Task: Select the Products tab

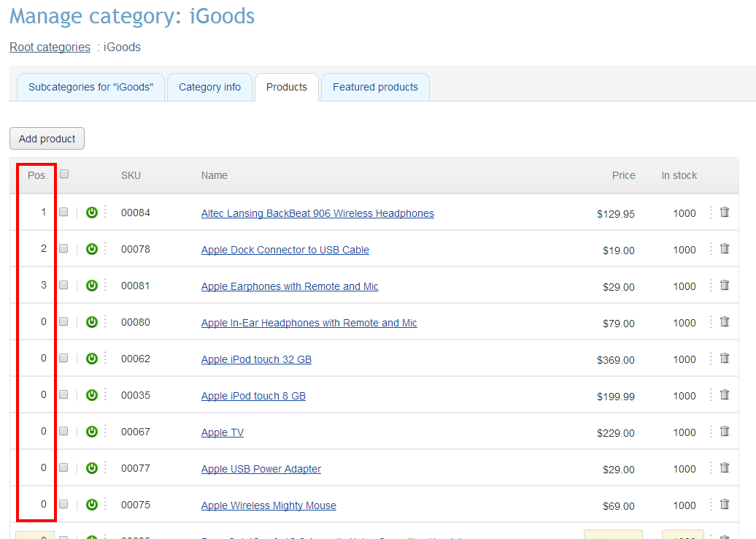Action: 286,88
